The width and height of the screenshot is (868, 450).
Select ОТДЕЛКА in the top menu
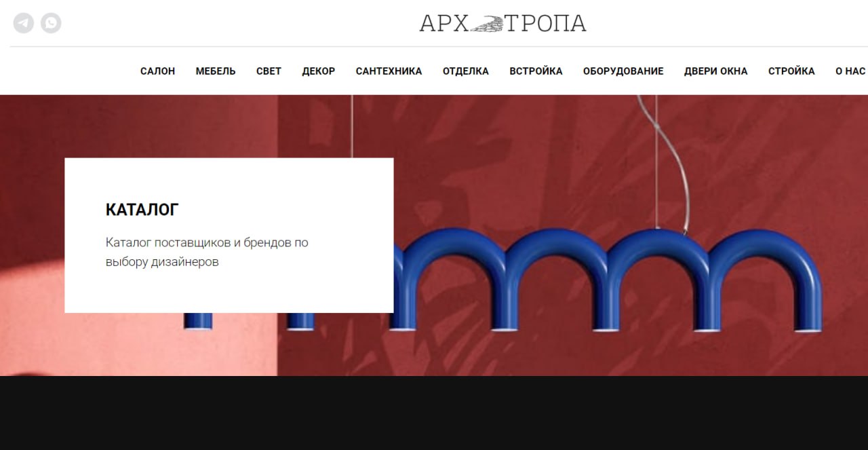click(x=466, y=71)
